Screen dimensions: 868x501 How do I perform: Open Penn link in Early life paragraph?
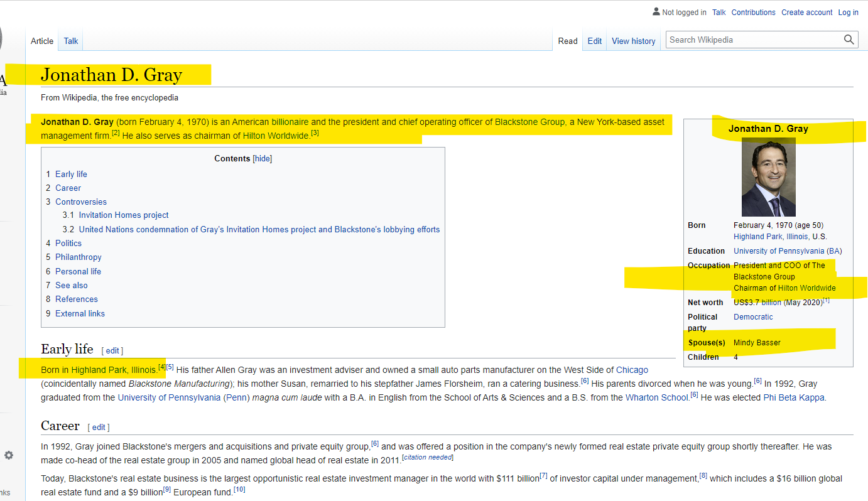pos(237,397)
